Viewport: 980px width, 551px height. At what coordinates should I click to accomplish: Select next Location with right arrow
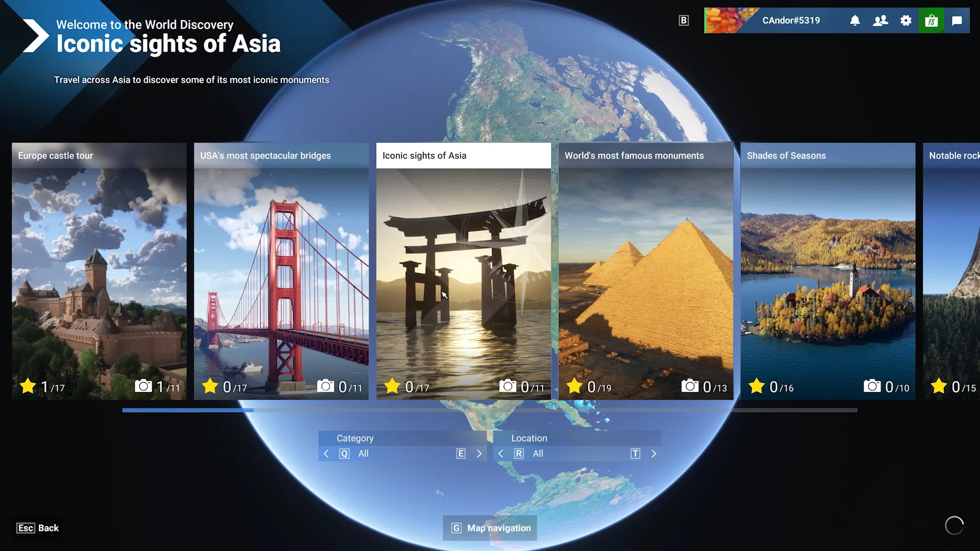coord(653,454)
